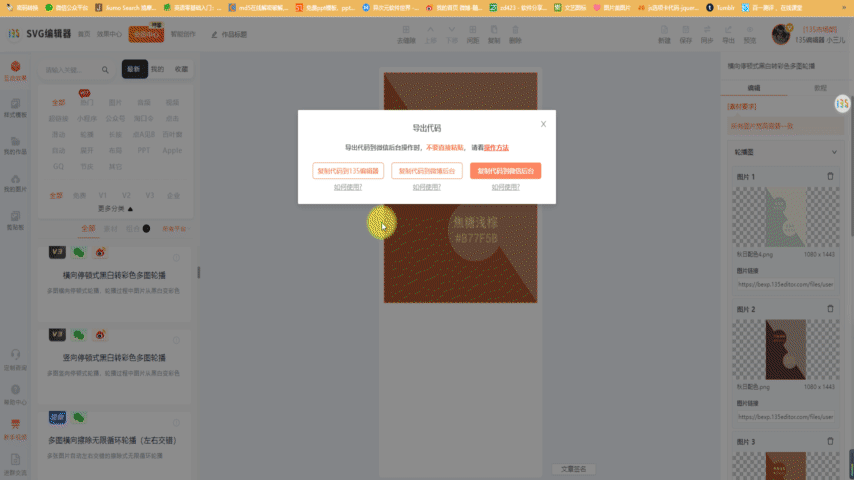Click 复制代码到微博后台 button
The width and height of the screenshot is (854, 480).
click(426, 171)
